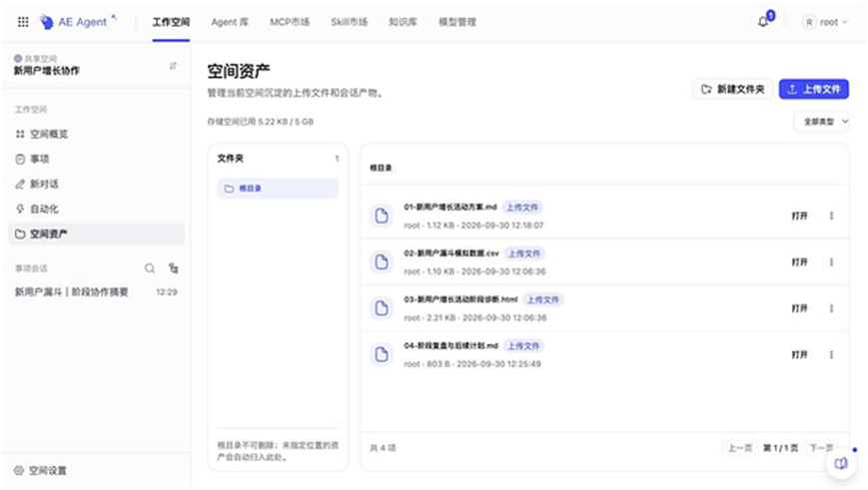Click the 下一页 pagination button

(821, 448)
